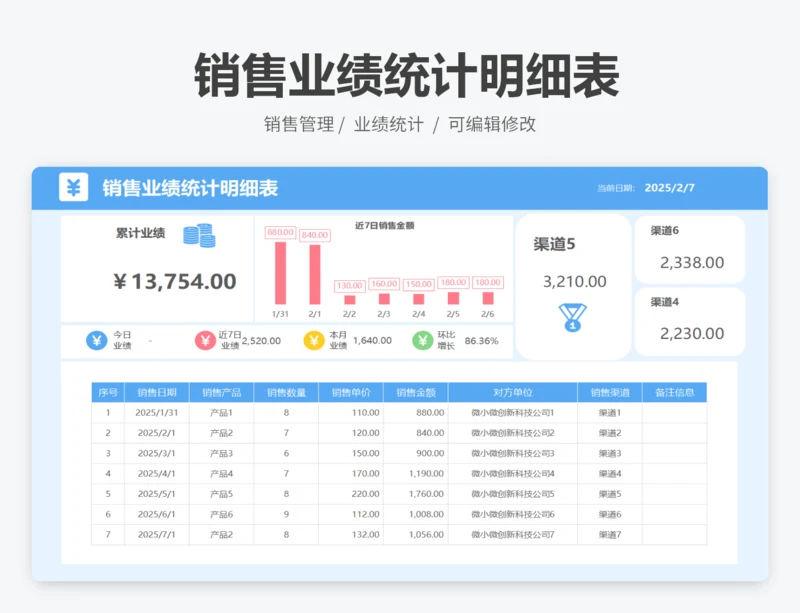This screenshot has height=613, width=800.
Task: Click the chart title 近7日销售金额
Action: tap(385, 225)
